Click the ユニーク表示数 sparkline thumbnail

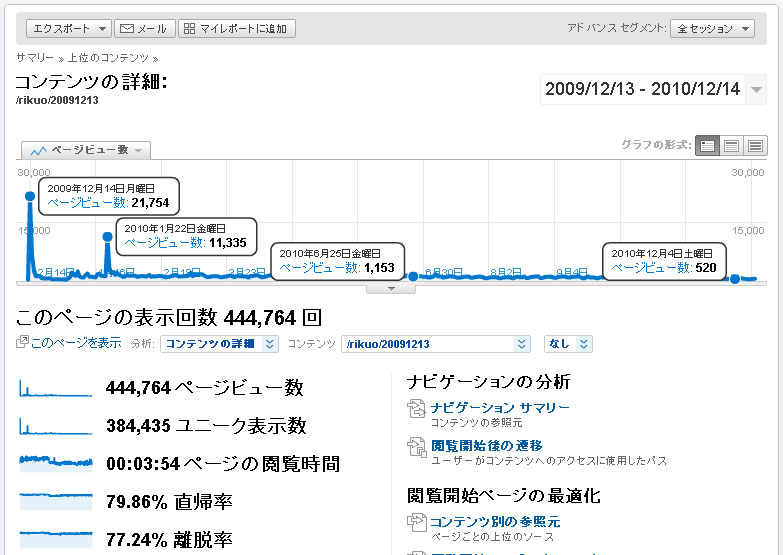[56, 426]
